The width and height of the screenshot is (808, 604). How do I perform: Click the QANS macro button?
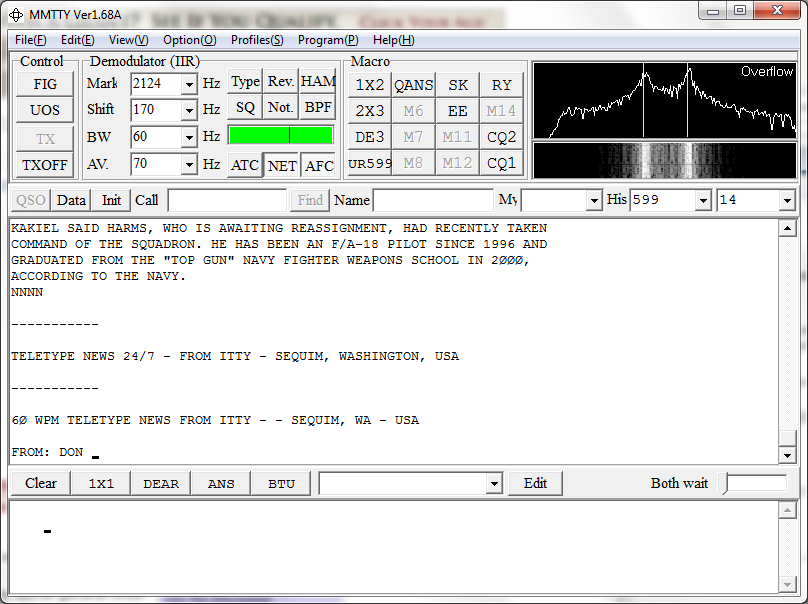click(413, 85)
